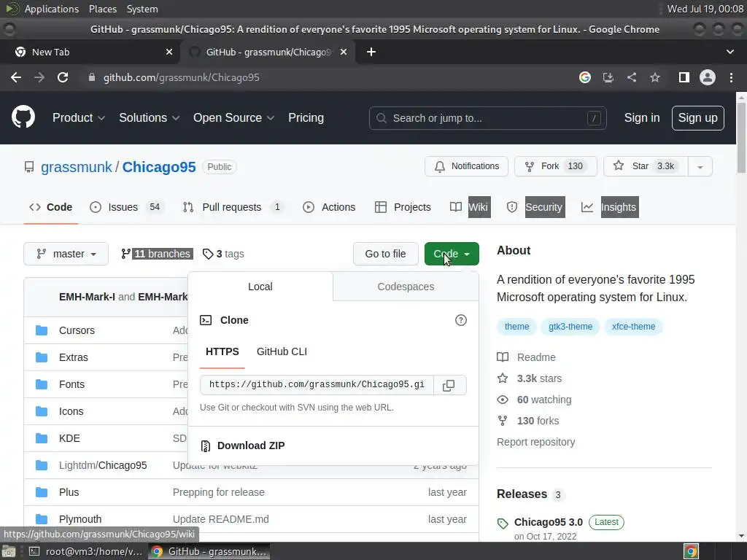View the 11 branches link
This screenshot has width=747, height=560.
pos(157,254)
